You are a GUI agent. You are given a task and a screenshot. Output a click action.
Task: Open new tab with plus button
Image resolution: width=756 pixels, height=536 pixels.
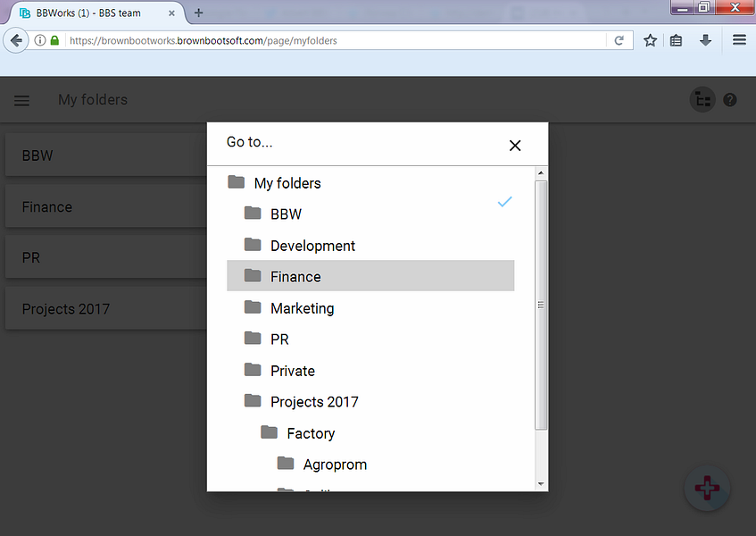[x=199, y=13]
